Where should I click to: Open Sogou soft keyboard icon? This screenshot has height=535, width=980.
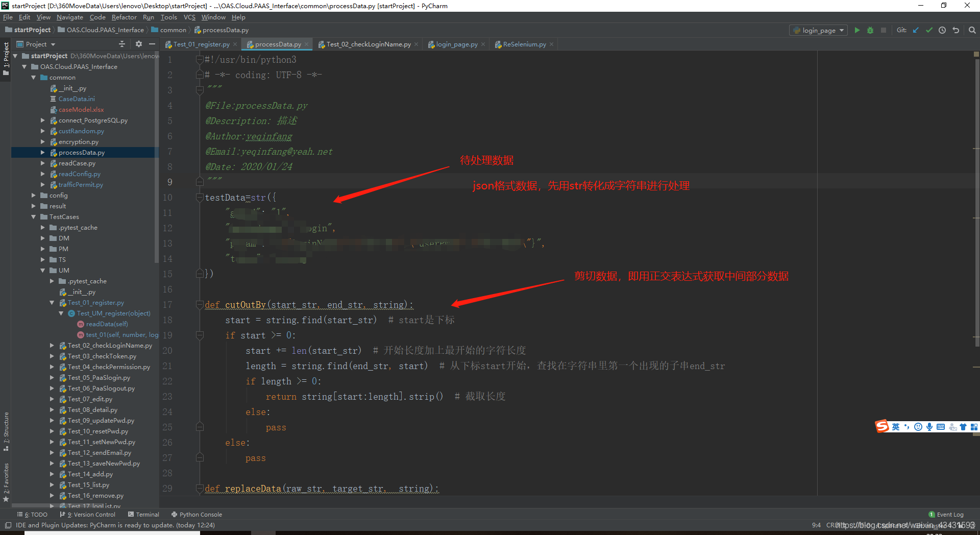[941, 427]
